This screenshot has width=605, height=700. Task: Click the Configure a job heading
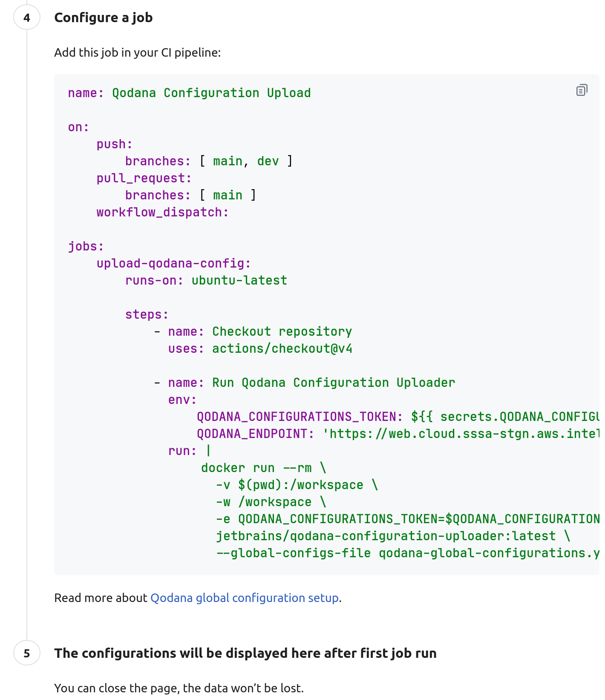103,18
